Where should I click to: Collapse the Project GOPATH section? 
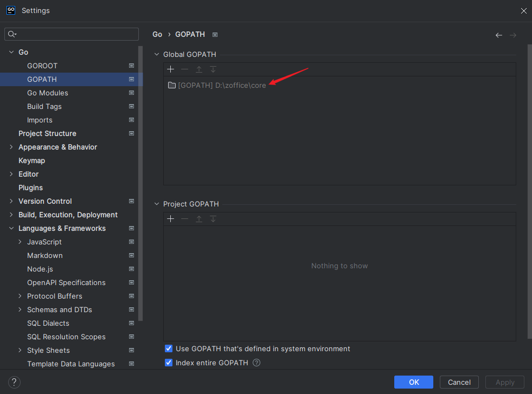click(x=157, y=204)
